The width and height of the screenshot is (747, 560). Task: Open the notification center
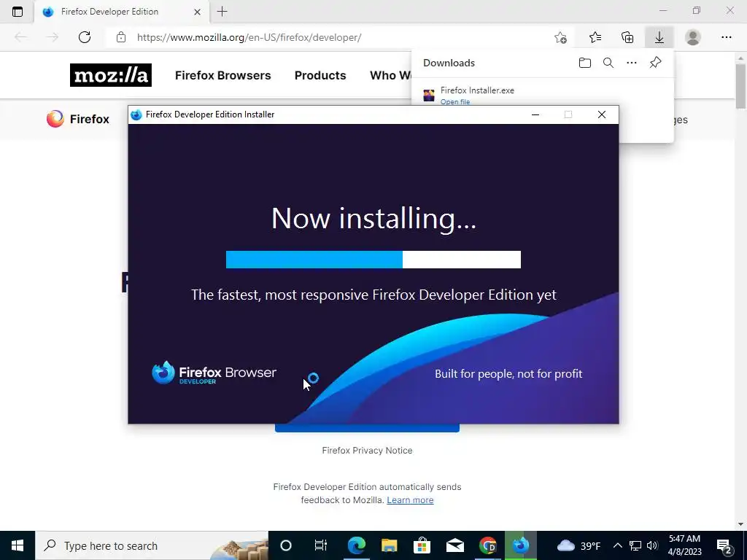pos(724,545)
